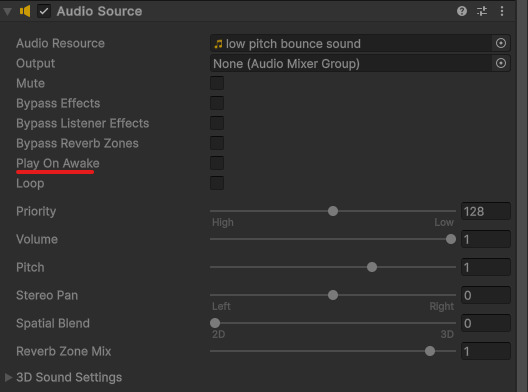
Task: Click the music note clip icon
Action: 218,44
